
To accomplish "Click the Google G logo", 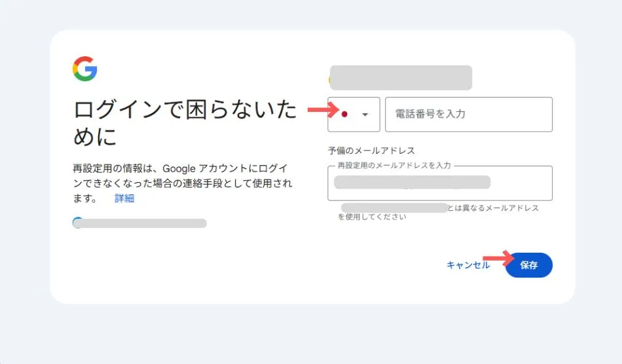I will [85, 69].
